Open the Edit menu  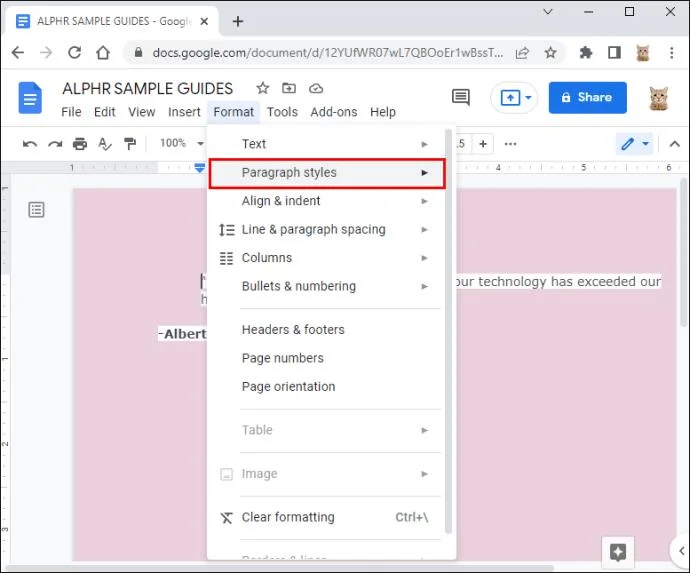tap(104, 112)
